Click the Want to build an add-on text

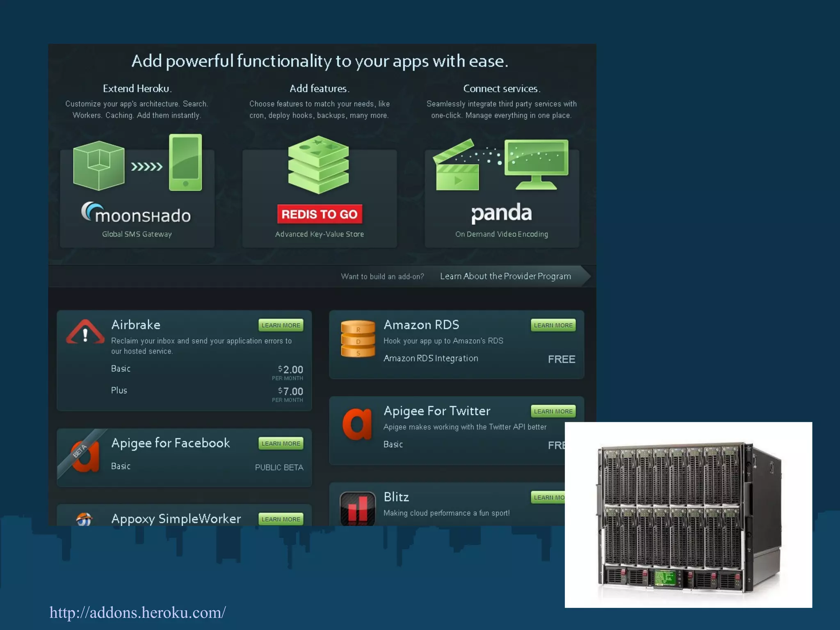(x=382, y=277)
